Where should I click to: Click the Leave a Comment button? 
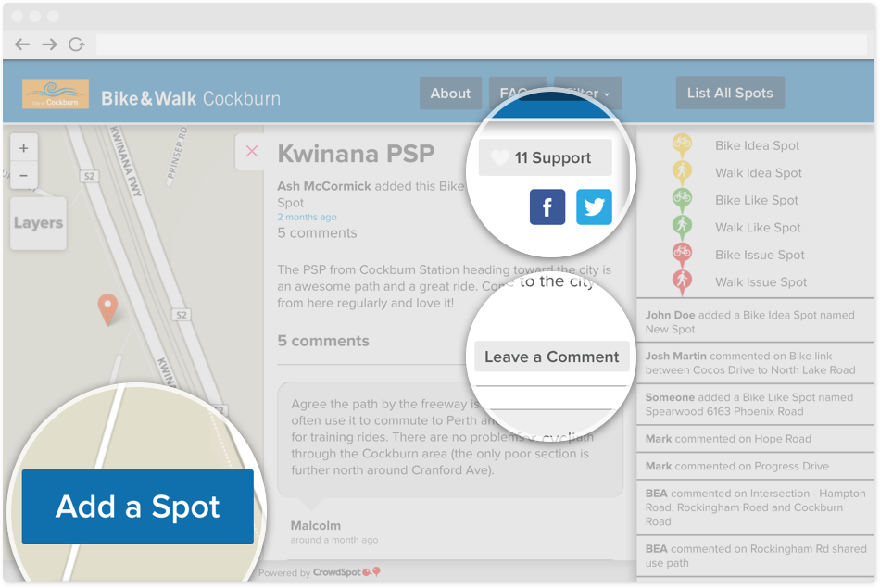click(x=552, y=357)
